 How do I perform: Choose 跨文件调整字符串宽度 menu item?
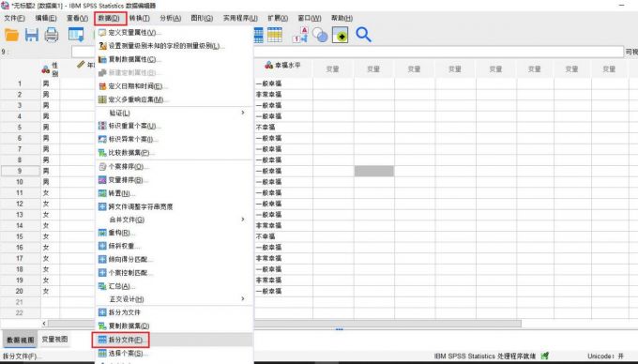click(175, 206)
